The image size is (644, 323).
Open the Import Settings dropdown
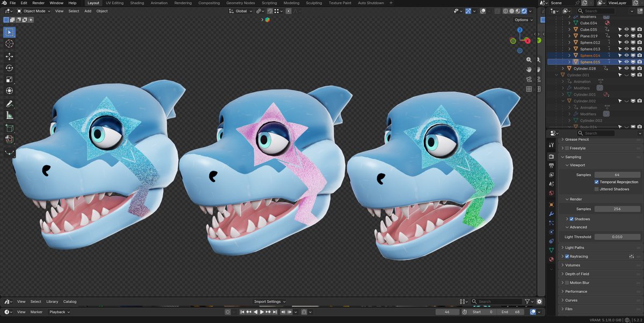pos(269,302)
